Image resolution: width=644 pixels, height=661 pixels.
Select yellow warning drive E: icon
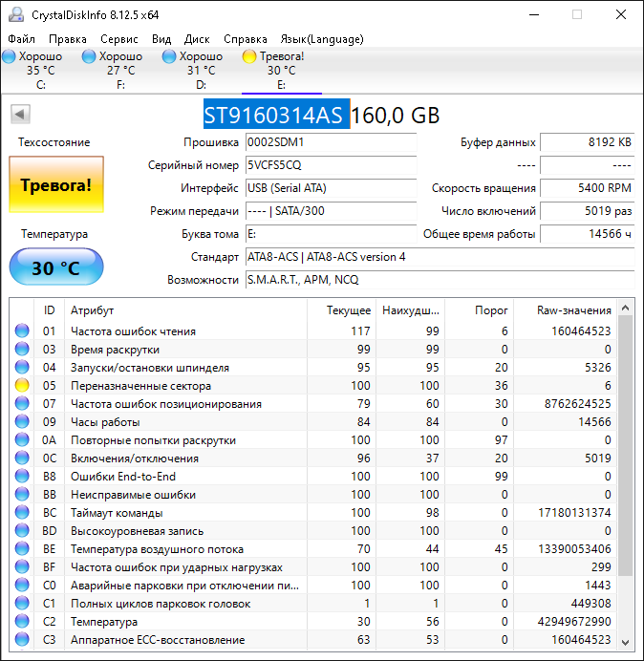coord(249,56)
